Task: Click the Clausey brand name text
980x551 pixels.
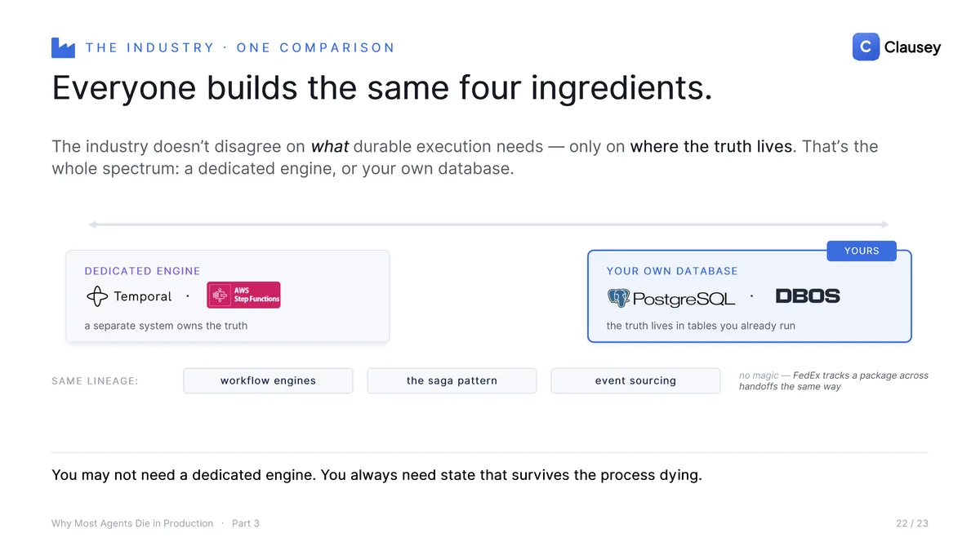Action: click(912, 47)
